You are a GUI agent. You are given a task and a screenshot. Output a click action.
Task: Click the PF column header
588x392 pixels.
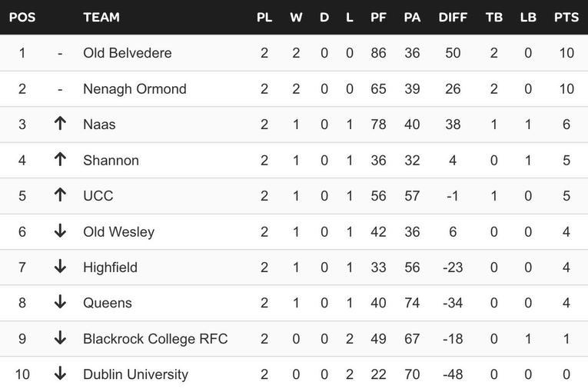click(x=378, y=17)
